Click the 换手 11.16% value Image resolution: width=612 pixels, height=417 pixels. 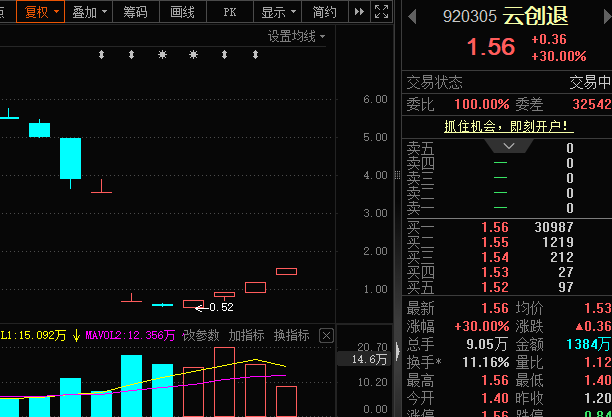pos(486,362)
